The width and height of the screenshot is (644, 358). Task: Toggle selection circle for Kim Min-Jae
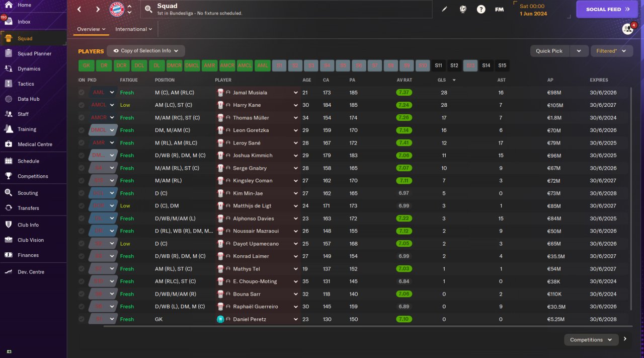tap(82, 193)
